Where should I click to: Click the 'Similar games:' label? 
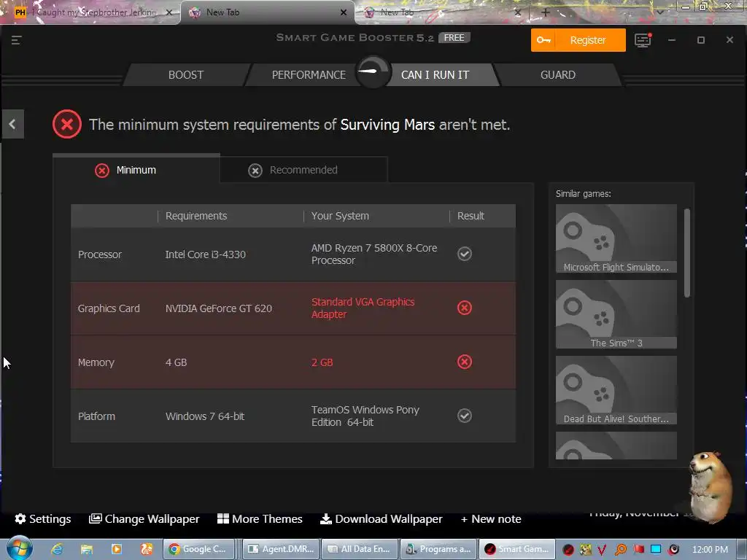(x=583, y=193)
